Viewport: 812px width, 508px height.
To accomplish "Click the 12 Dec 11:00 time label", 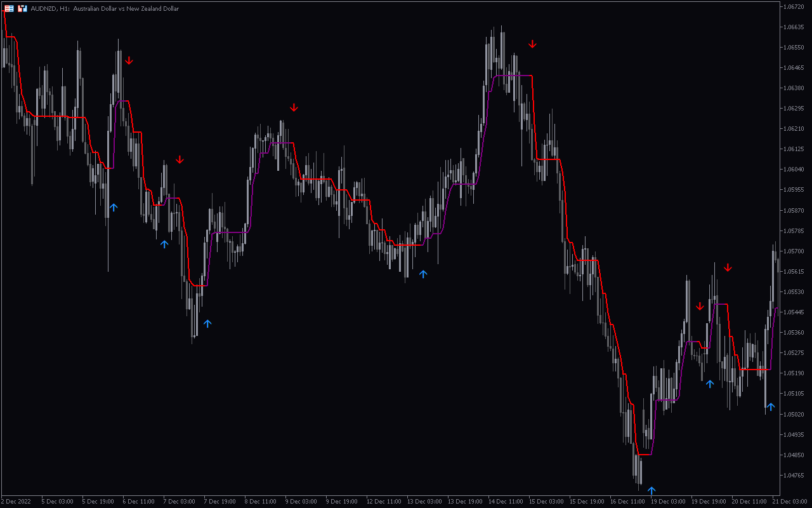I will point(384,501).
